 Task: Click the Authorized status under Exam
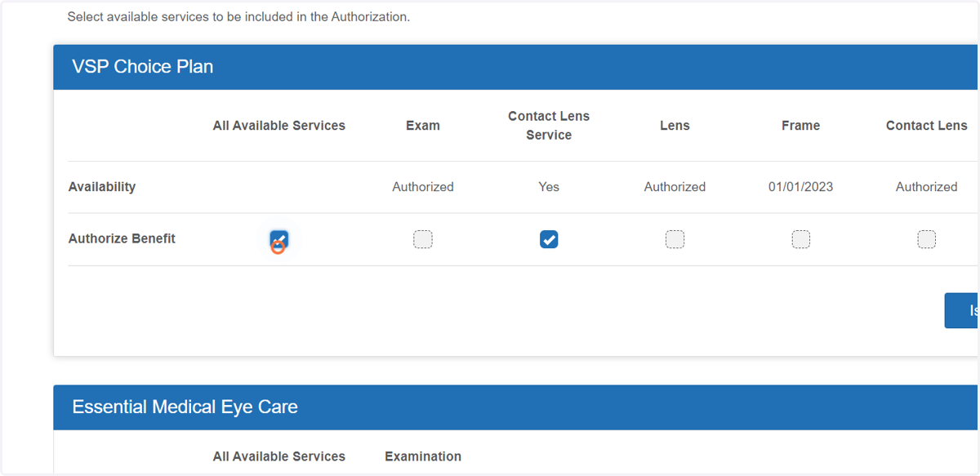[423, 187]
